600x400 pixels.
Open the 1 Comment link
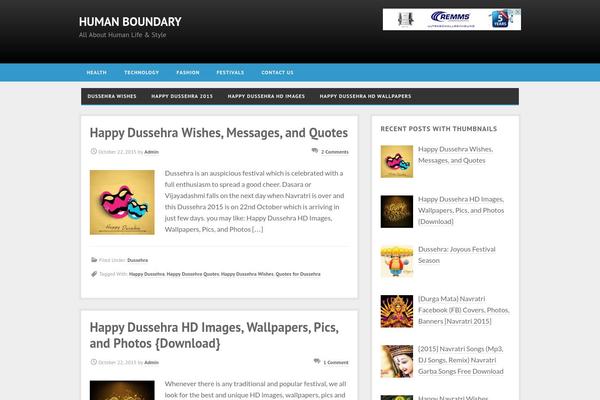[x=336, y=362]
